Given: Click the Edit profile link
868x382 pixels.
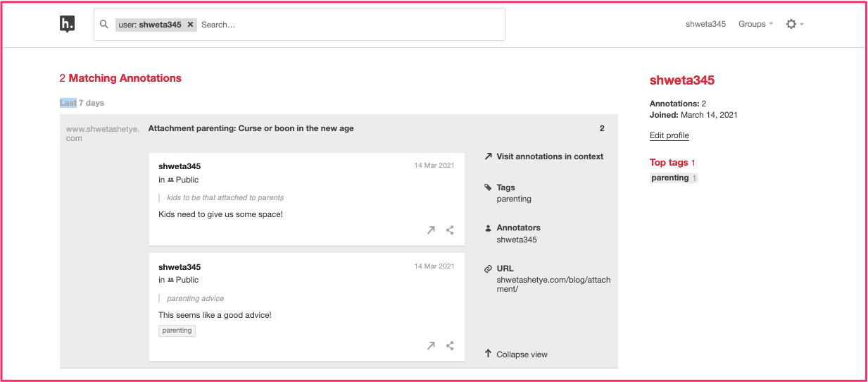Looking at the screenshot, I should [x=669, y=135].
